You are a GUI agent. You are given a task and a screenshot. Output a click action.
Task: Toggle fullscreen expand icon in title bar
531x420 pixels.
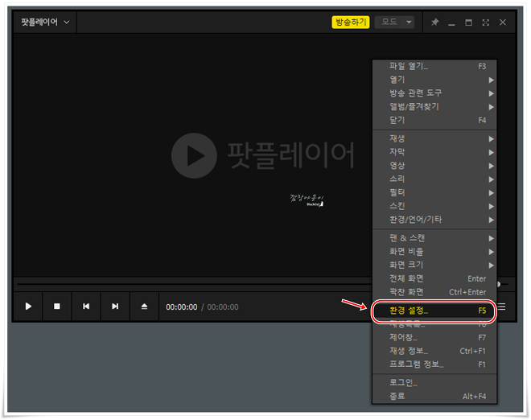[x=486, y=23]
